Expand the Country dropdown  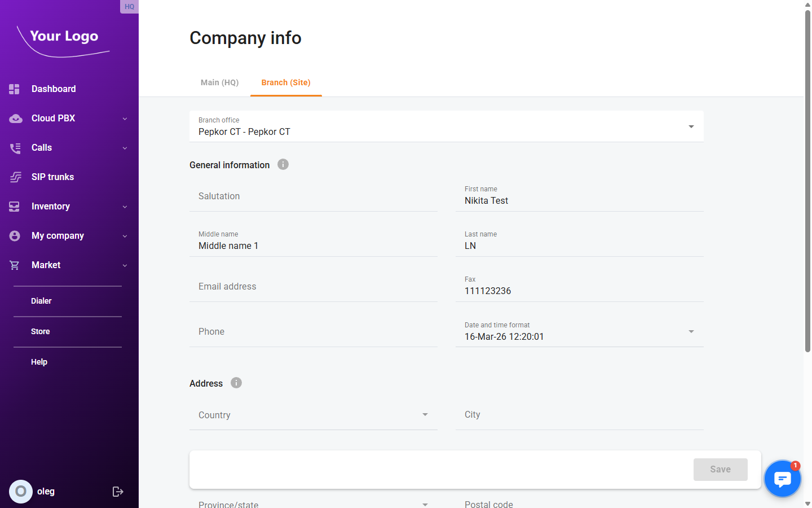(x=425, y=414)
